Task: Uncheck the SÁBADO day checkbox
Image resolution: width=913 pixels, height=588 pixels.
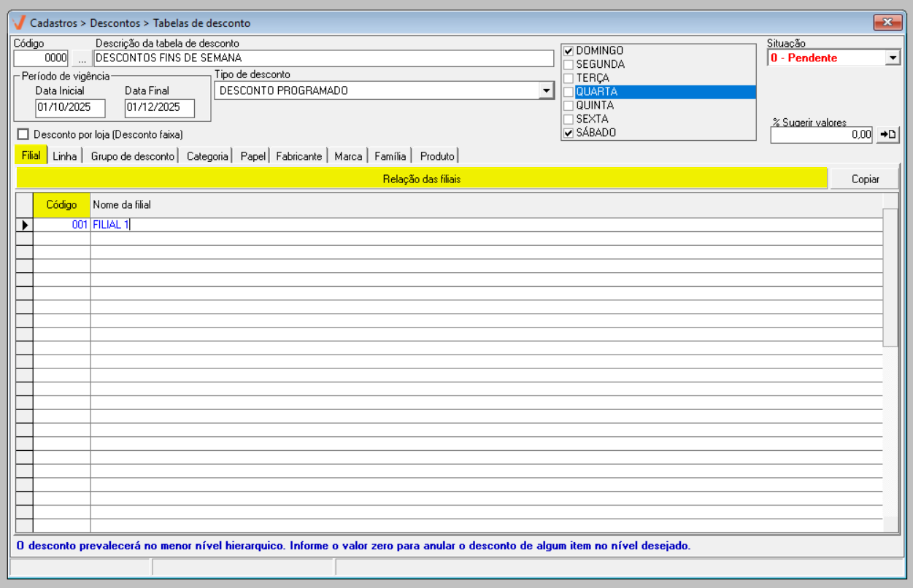Action: pos(569,133)
